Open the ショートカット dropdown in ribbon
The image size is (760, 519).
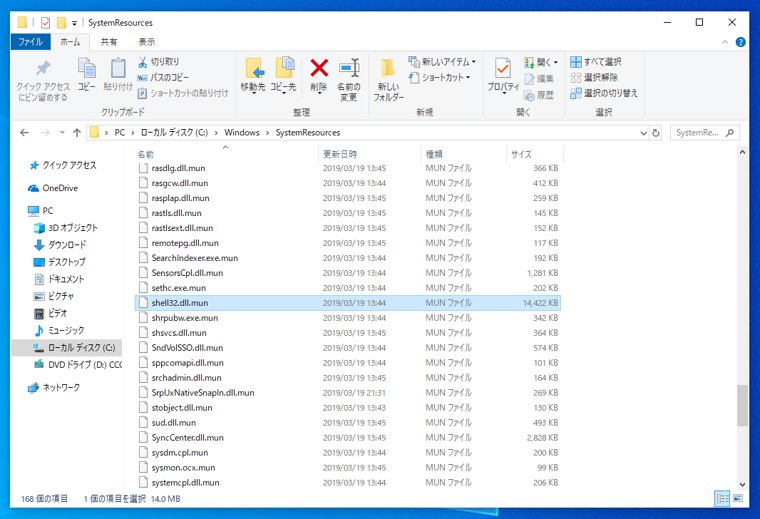440,77
